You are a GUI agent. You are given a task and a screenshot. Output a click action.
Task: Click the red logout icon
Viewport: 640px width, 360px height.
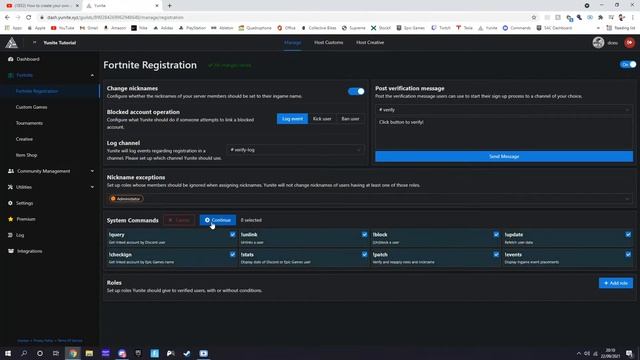click(629, 42)
